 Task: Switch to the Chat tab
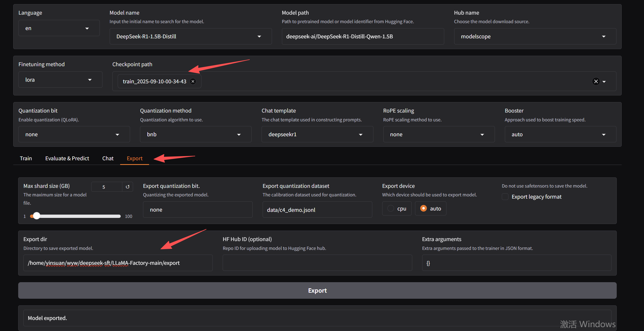pos(108,158)
